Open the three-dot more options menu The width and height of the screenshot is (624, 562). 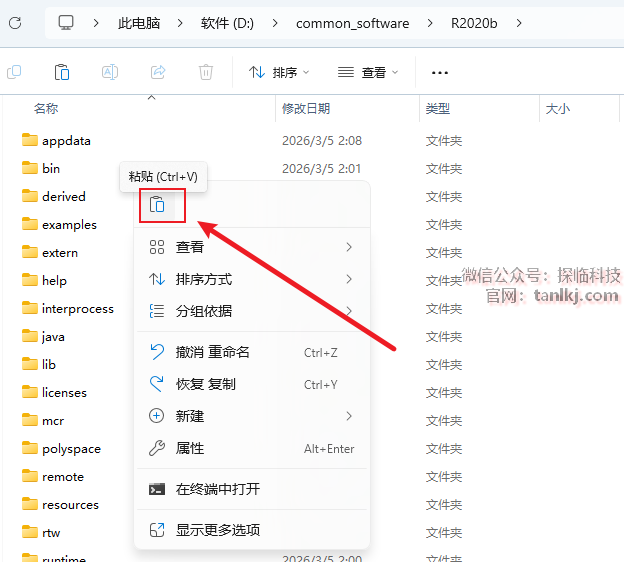click(x=440, y=73)
